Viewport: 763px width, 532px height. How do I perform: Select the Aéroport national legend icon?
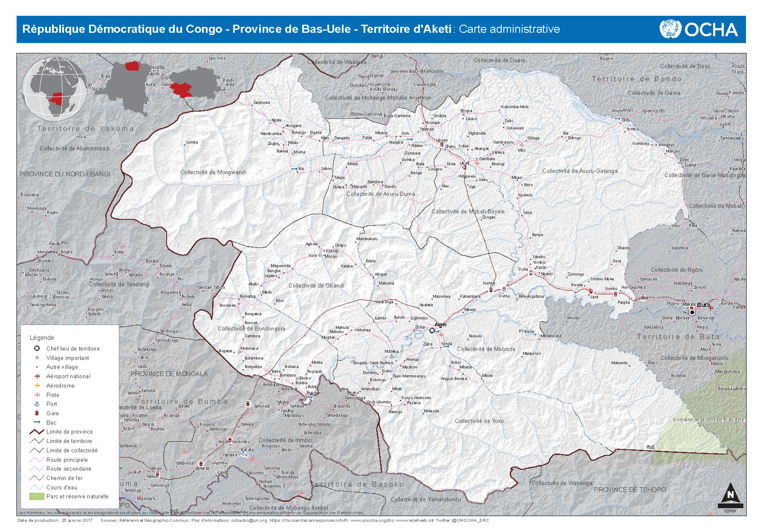pyautogui.click(x=37, y=376)
